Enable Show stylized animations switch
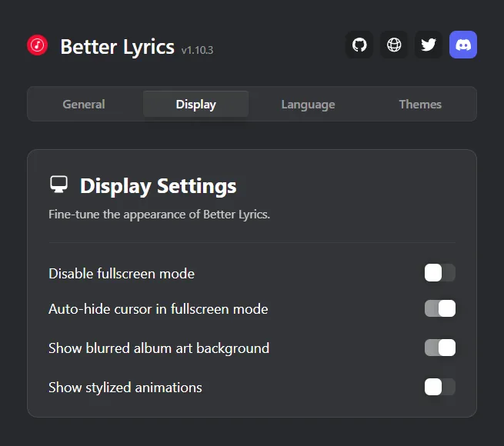504x446 pixels. [439, 387]
